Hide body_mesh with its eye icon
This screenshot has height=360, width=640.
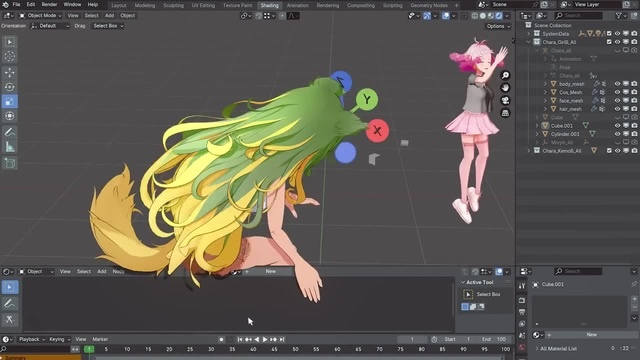(617, 84)
